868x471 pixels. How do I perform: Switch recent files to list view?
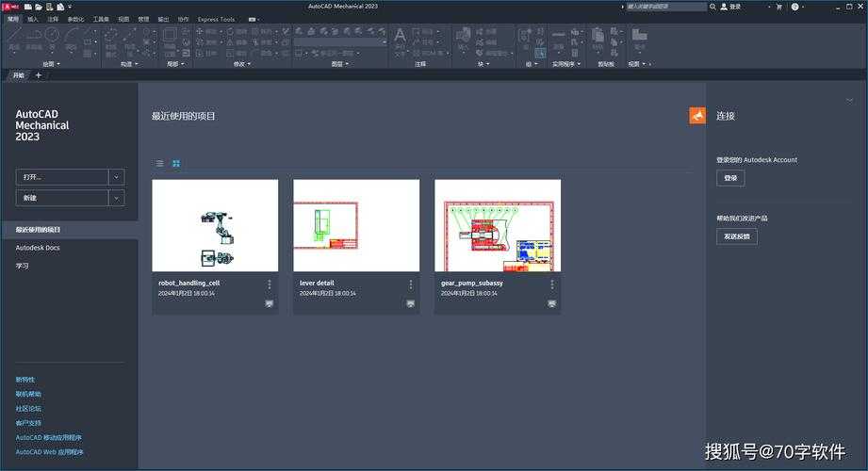[x=159, y=163]
